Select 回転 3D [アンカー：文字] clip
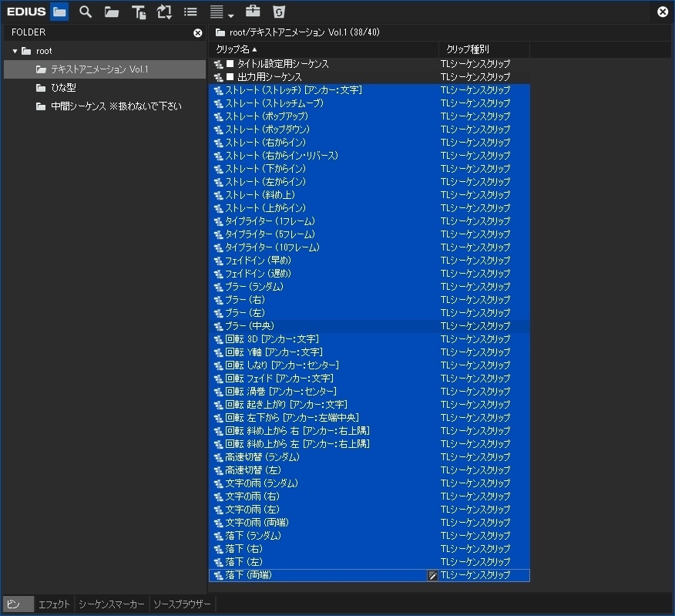675x616 pixels. 369,339
